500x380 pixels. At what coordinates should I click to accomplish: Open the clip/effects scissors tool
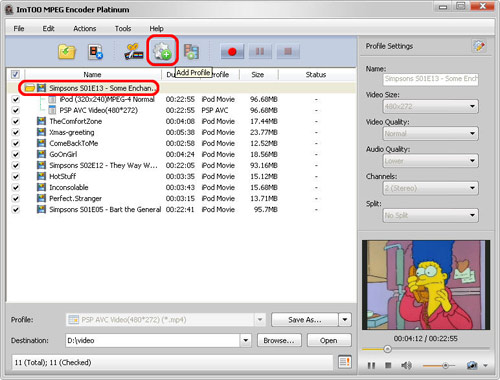134,52
